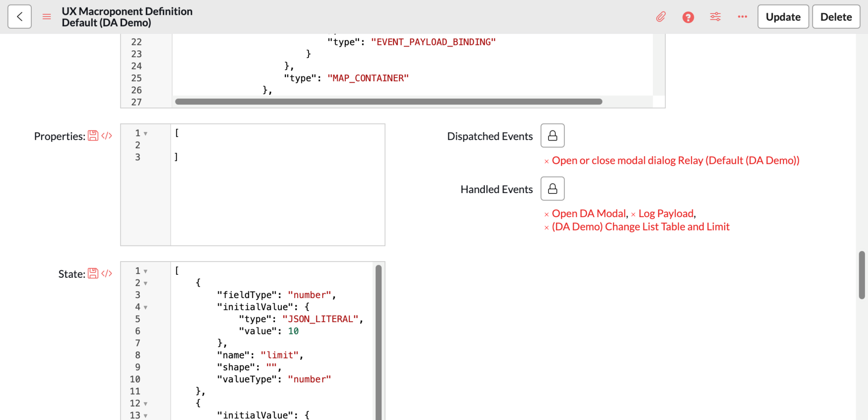This screenshot has width=868, height=420.
Task: Click the Delete button
Action: coord(835,17)
